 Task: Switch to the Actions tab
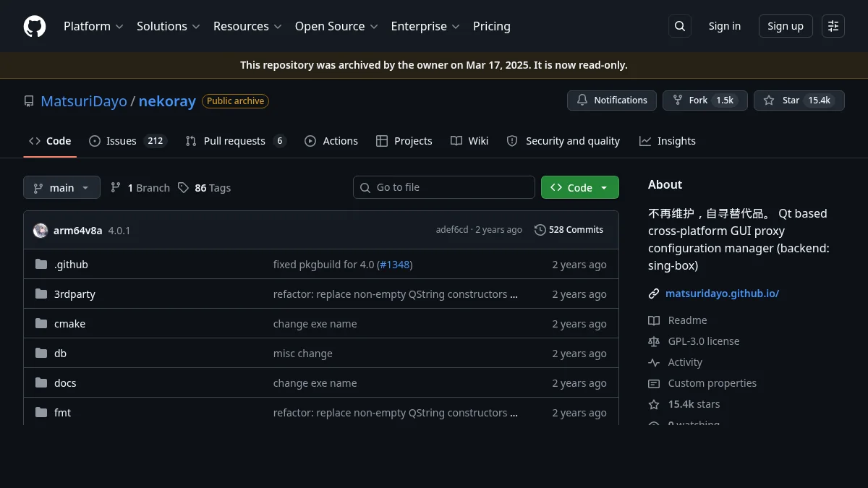(331, 141)
